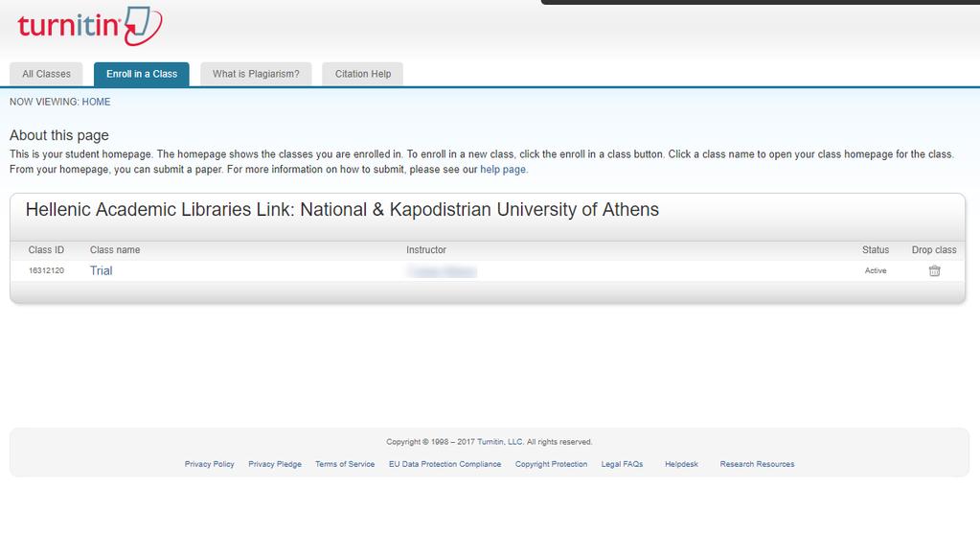Click the Status column header
This screenshot has width=980, height=536.
[876, 249]
